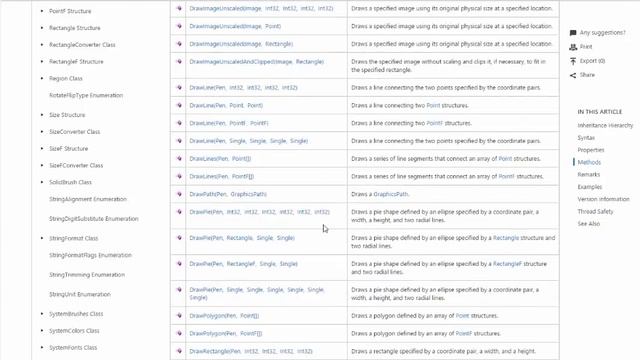Click Any suggestions? text link
Screen dimensions: 640x360
point(602,33)
